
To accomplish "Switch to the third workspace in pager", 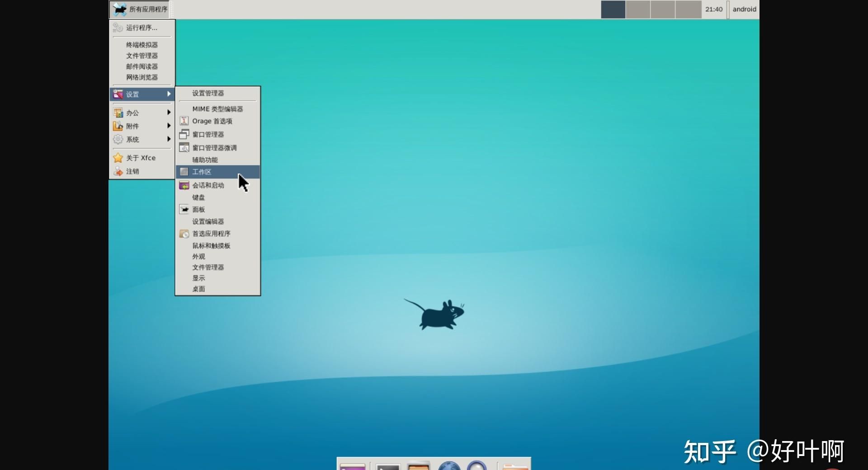I will click(663, 9).
